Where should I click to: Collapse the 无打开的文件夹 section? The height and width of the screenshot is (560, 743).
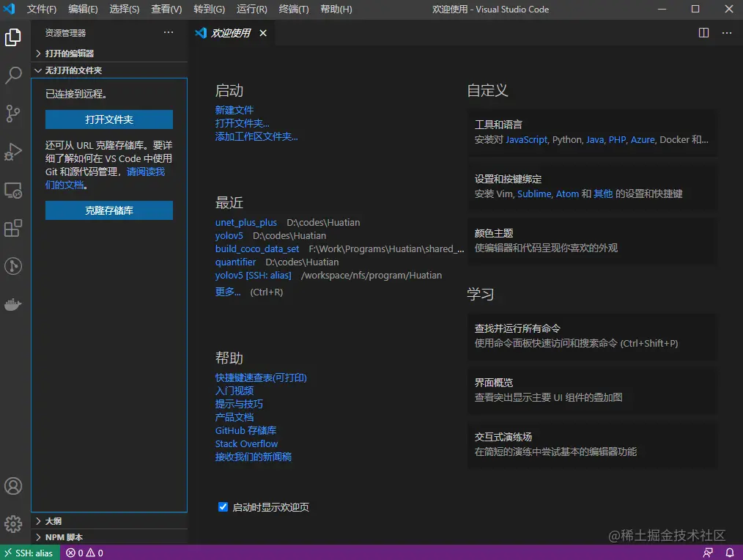[109, 70]
